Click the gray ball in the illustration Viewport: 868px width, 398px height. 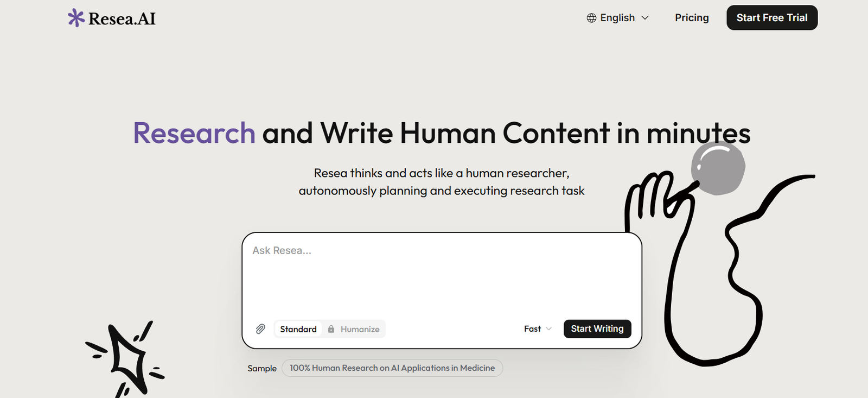(x=718, y=168)
